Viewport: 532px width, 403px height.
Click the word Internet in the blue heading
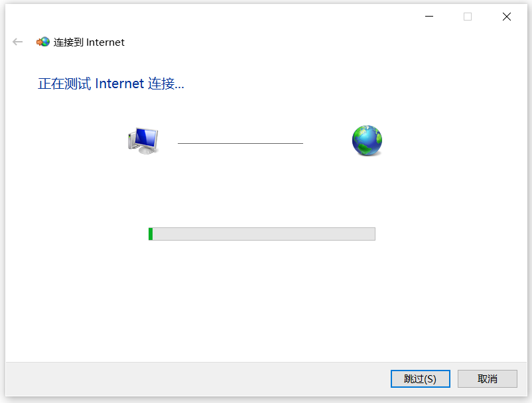pyautogui.click(x=119, y=84)
